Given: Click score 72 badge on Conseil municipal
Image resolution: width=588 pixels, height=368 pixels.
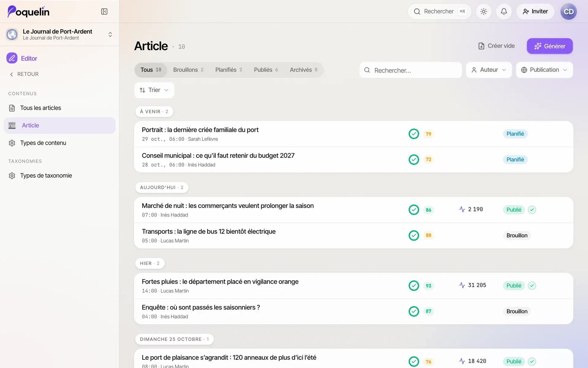Looking at the screenshot, I should (428, 159).
